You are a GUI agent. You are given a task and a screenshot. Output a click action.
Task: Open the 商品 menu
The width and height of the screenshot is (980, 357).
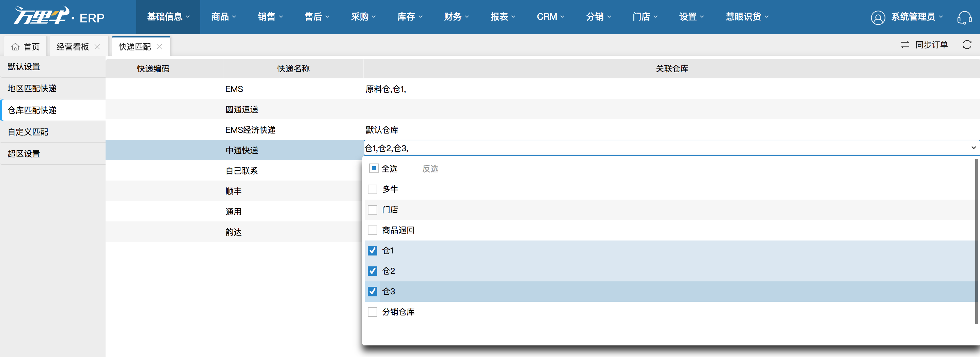[224, 17]
